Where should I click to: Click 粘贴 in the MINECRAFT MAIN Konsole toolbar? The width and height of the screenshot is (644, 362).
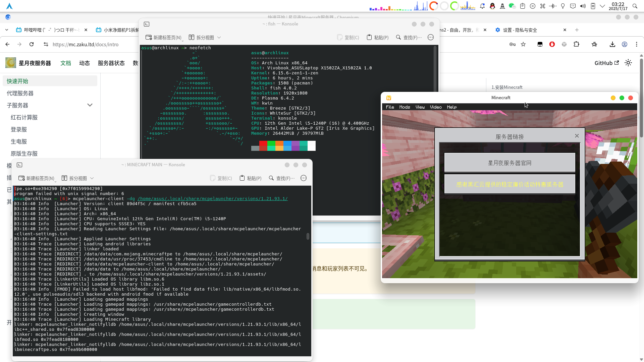[251, 178]
